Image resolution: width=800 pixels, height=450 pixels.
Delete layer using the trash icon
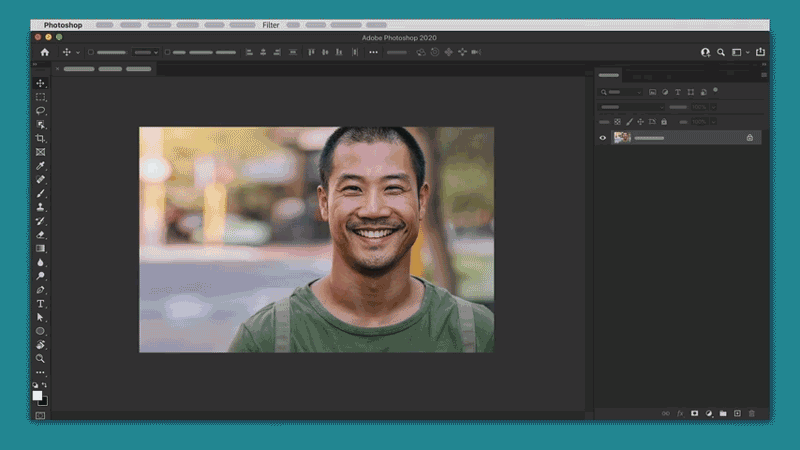pos(752,413)
